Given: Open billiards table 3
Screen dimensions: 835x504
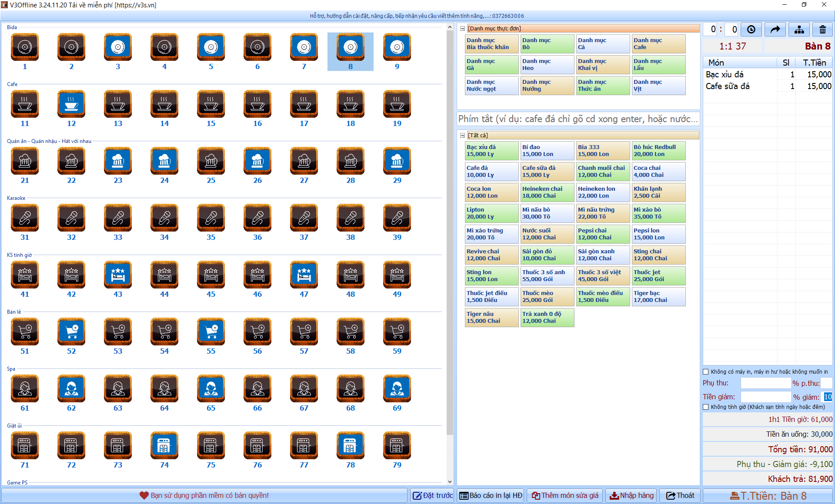Looking at the screenshot, I should coord(118,47).
